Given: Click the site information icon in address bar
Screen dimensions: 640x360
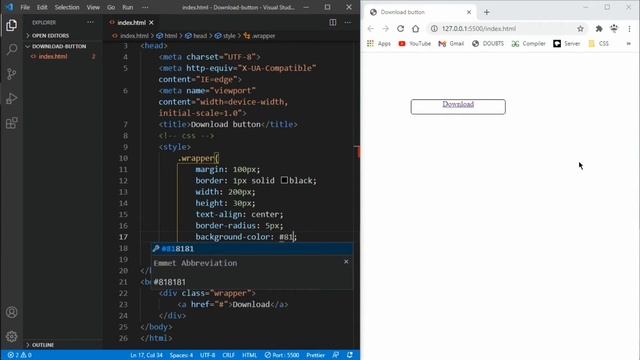Looking at the screenshot, I should click(434, 29).
